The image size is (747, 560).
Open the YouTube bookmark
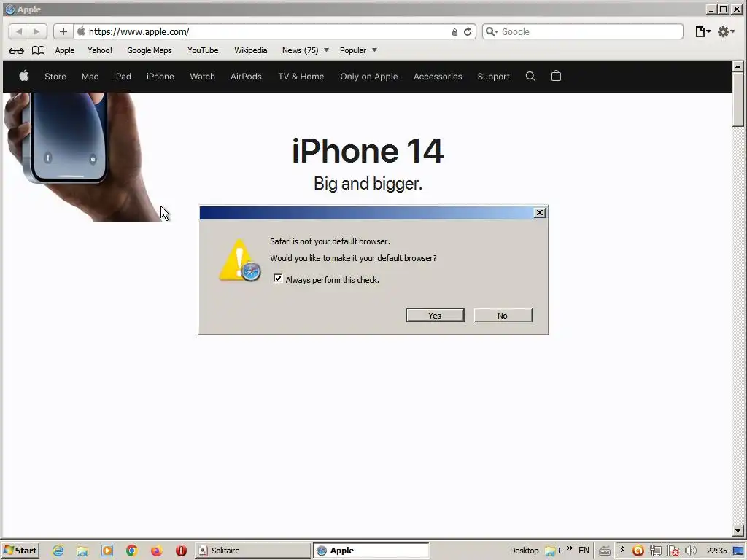click(203, 50)
